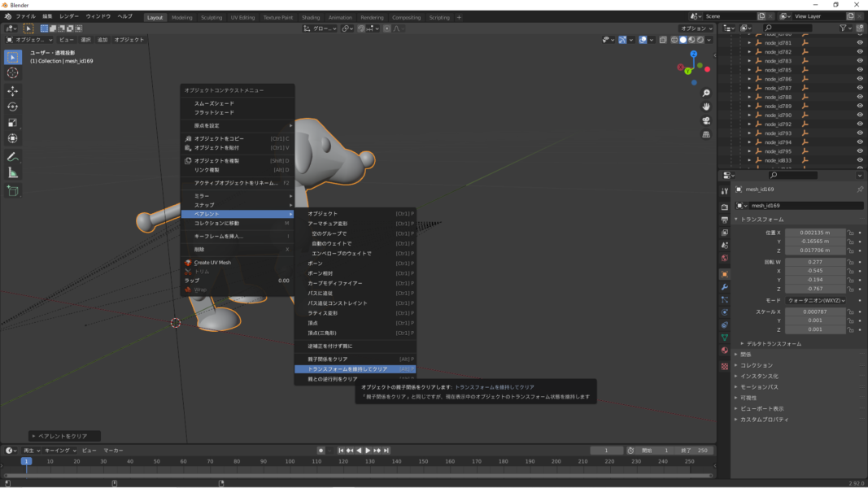
Task: Open the Object Constraint properties tab
Action: click(x=725, y=325)
